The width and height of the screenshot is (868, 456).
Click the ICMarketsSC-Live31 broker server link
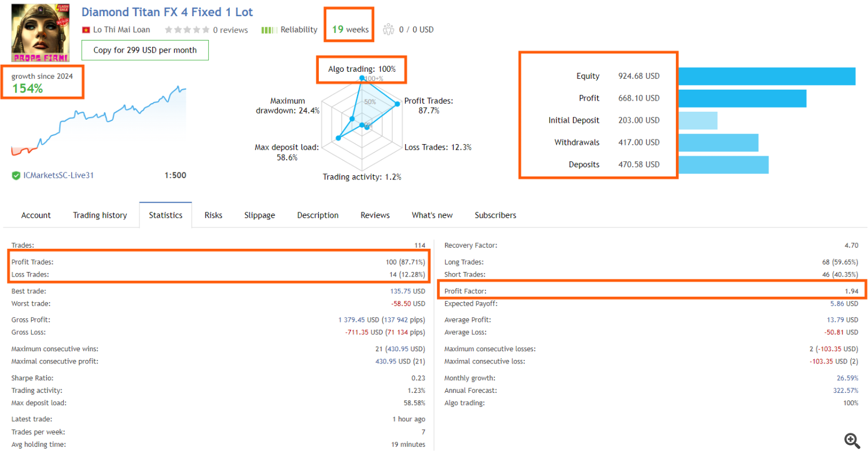coord(58,175)
